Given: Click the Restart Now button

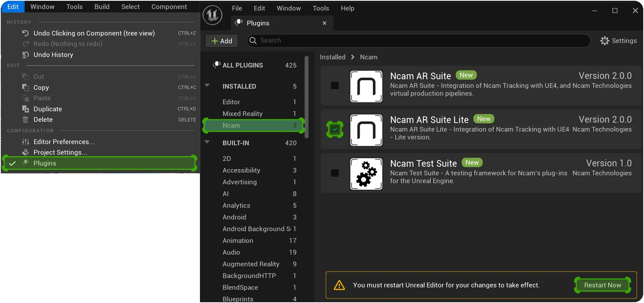Looking at the screenshot, I should pos(603,285).
